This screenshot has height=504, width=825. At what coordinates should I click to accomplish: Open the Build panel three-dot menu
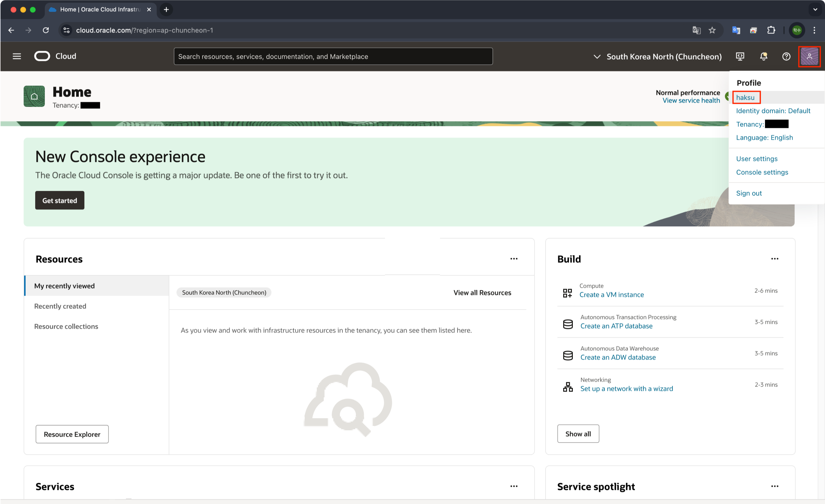click(x=774, y=259)
